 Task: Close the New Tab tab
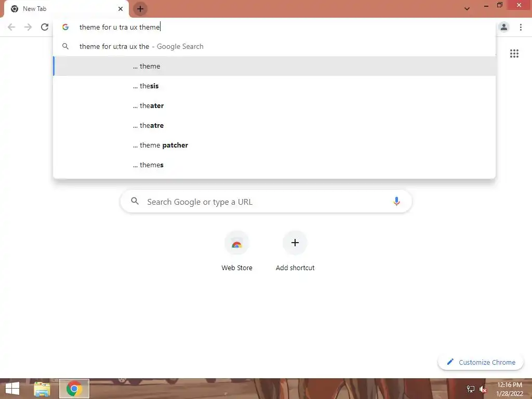[121, 9]
